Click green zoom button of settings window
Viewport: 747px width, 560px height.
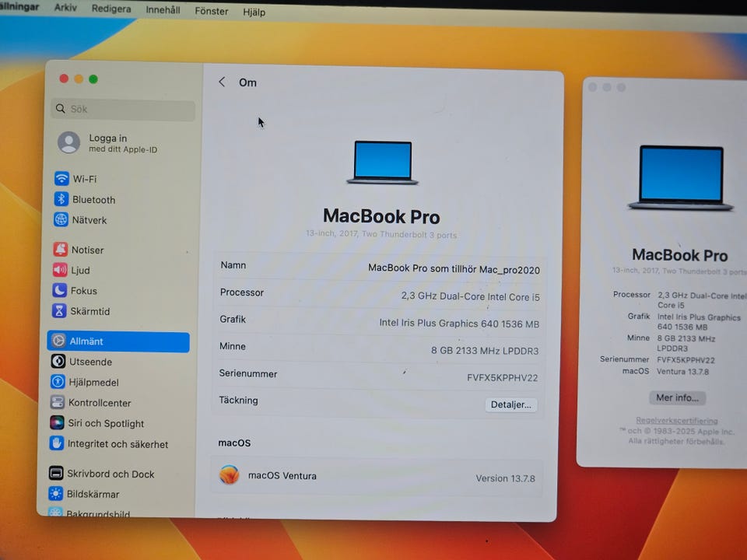point(93,79)
